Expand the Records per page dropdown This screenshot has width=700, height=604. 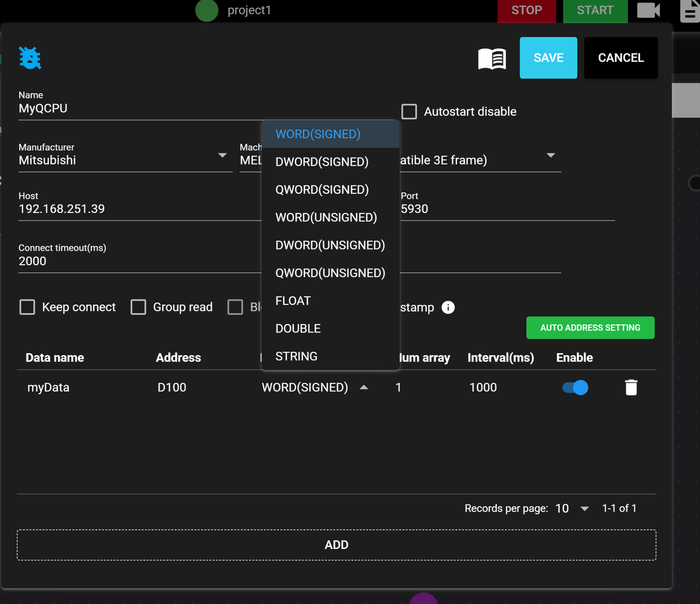point(584,509)
